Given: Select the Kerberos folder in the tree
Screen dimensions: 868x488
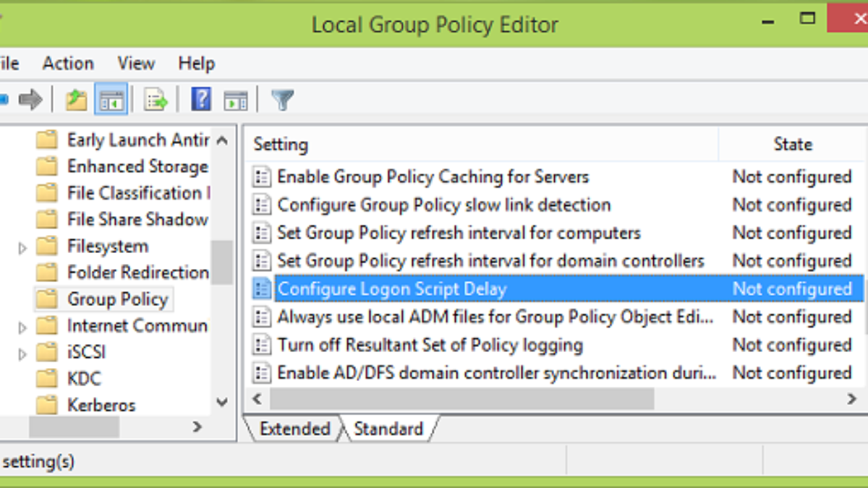Looking at the screenshot, I should point(101,405).
